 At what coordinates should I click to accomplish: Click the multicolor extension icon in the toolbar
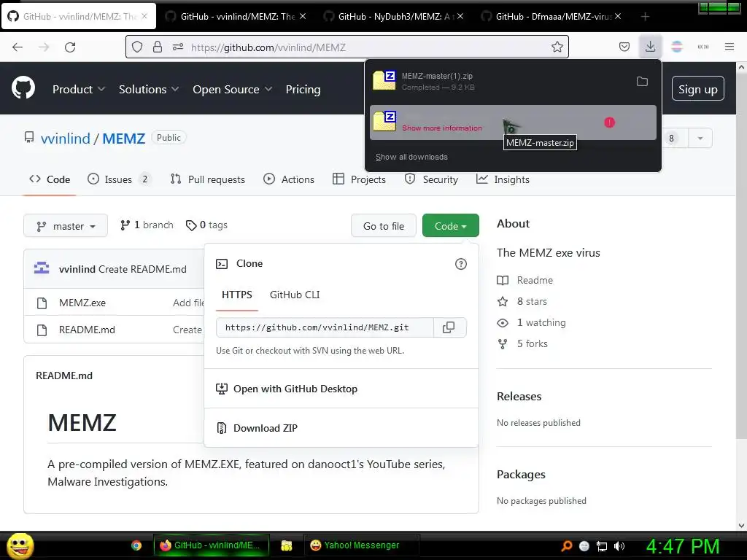[676, 47]
